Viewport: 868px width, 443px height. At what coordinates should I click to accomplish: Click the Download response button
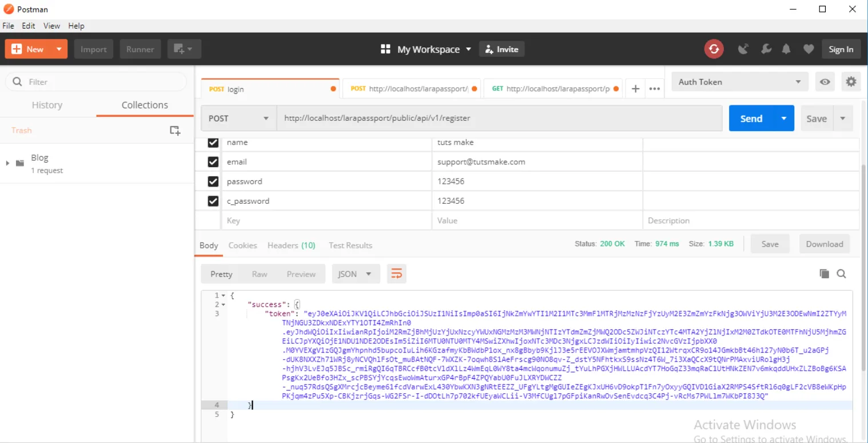click(x=825, y=244)
